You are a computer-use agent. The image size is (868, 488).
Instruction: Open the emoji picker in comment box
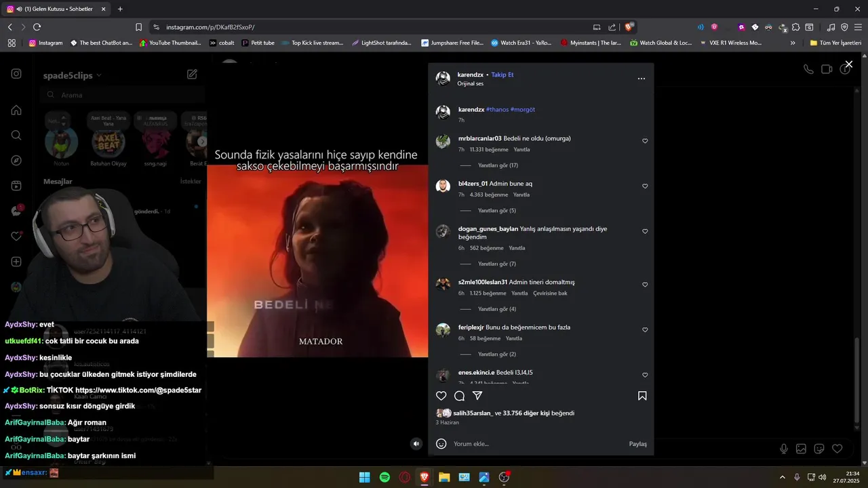(441, 444)
